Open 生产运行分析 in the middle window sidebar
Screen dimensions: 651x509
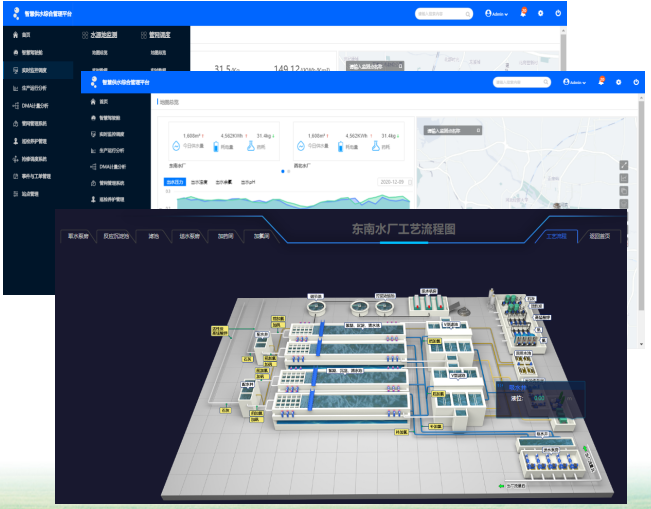pyautogui.click(x=108, y=150)
